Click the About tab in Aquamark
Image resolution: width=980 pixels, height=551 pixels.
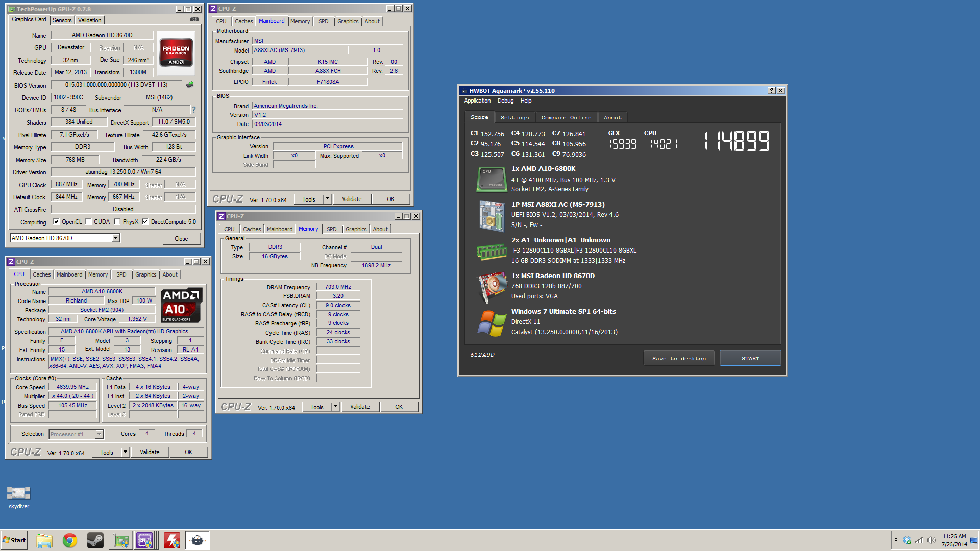(x=612, y=118)
